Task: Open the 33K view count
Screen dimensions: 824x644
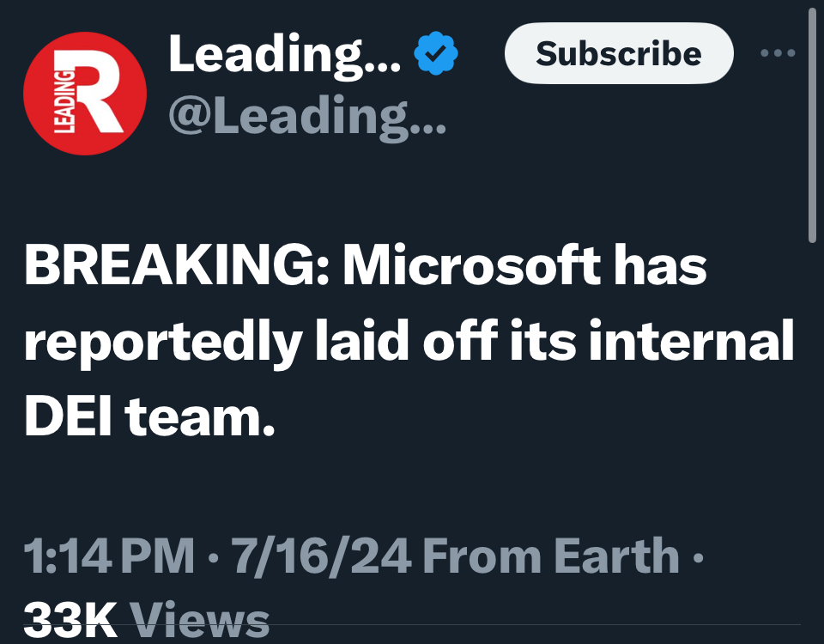Action: tap(70, 620)
